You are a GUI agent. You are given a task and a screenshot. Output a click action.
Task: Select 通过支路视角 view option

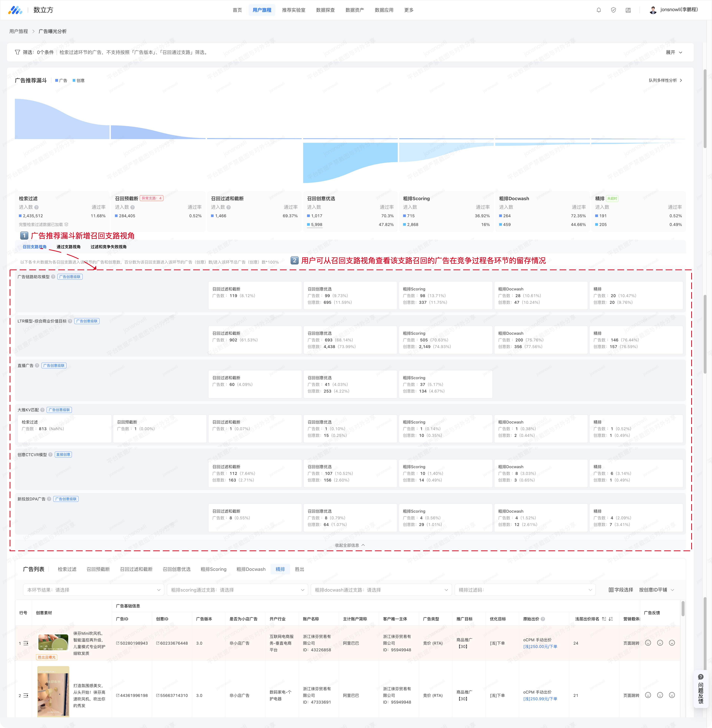click(x=68, y=247)
